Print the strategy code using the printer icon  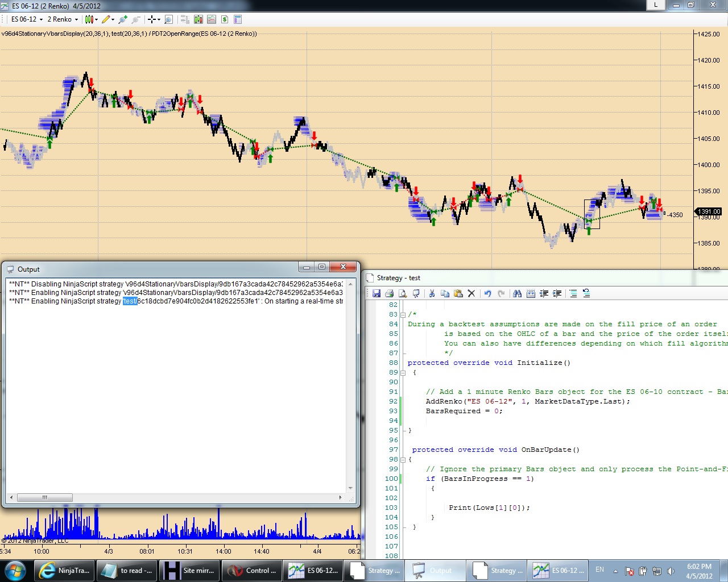(x=390, y=293)
